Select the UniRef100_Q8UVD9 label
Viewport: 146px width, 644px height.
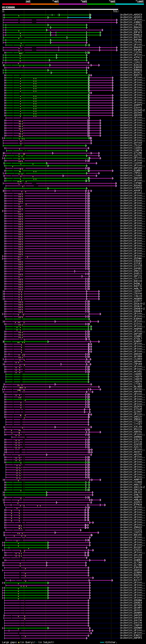(x=131, y=115)
